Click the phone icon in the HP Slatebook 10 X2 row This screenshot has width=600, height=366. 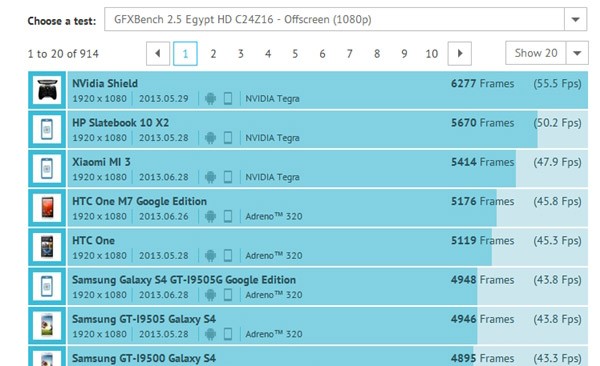(x=228, y=138)
